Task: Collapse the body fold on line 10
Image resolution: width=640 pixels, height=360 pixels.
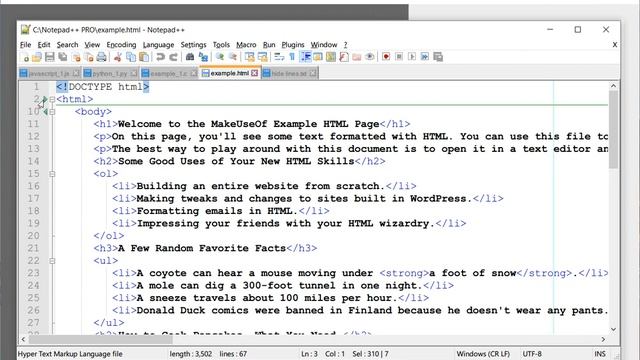Action: point(52,111)
